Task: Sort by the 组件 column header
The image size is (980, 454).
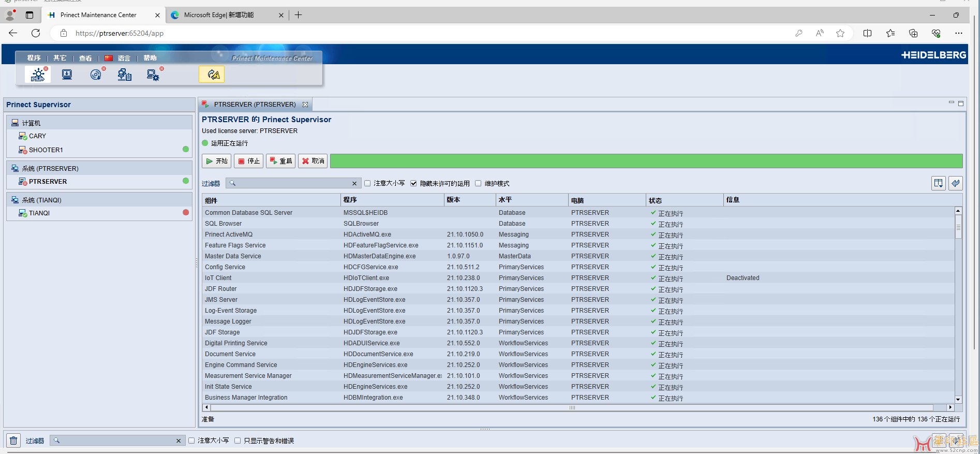Action: pos(271,200)
